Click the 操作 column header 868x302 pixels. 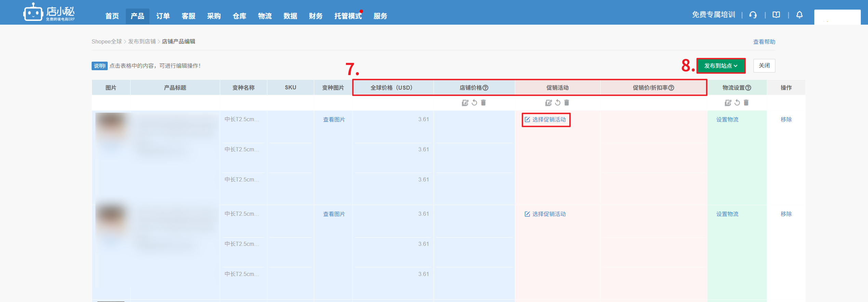[786, 88]
